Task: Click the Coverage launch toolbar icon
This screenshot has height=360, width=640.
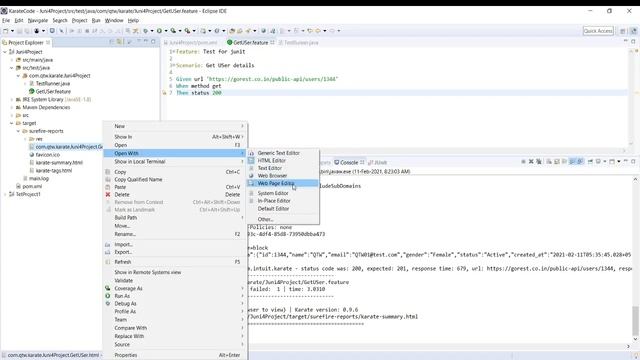Action: [x=173, y=31]
